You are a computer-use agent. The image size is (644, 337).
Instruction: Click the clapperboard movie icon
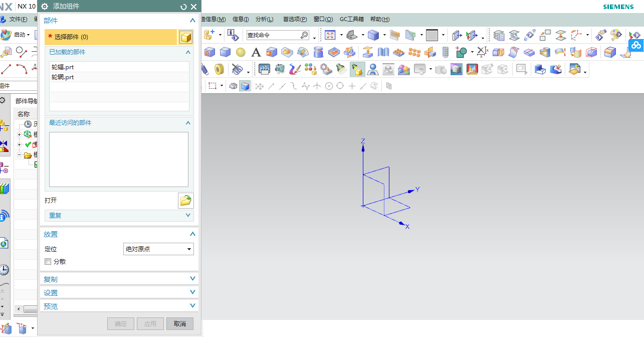[x=264, y=69]
